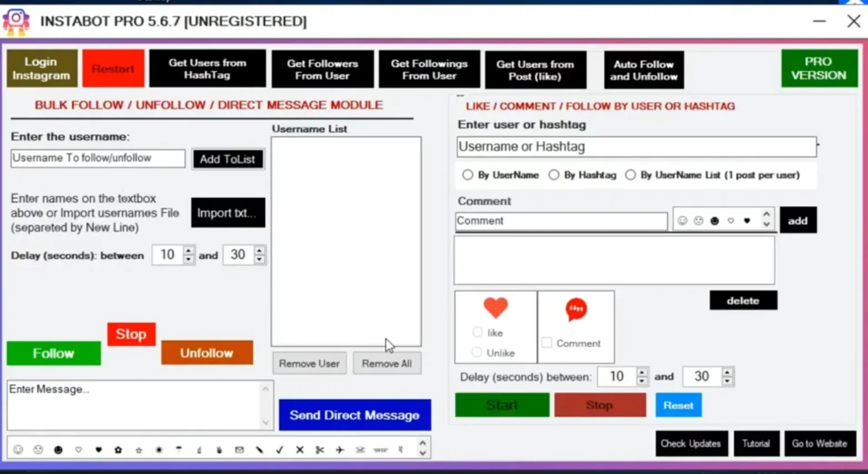Show next emojis in the comment emoji picker
868x474 pixels.
click(x=767, y=225)
